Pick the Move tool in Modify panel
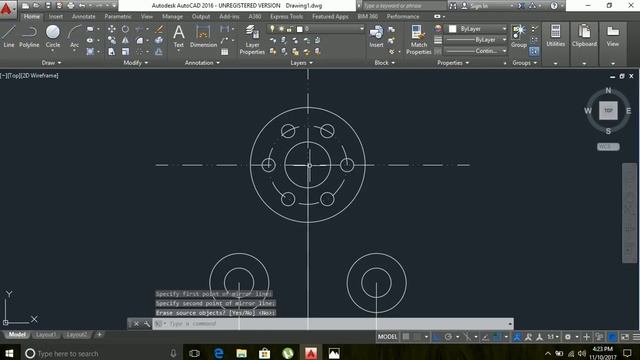This screenshot has height=360, width=640. (111, 29)
